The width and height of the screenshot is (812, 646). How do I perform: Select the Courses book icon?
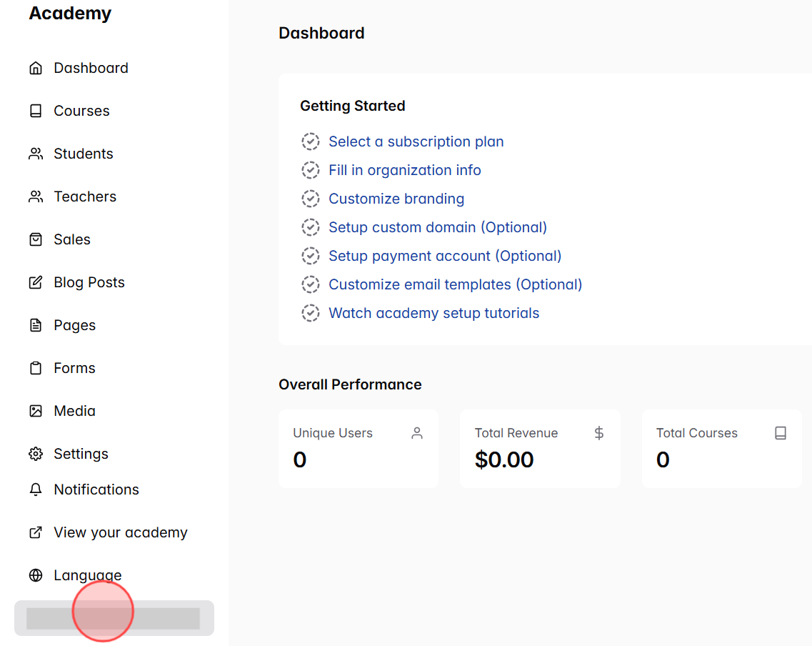[x=36, y=110]
